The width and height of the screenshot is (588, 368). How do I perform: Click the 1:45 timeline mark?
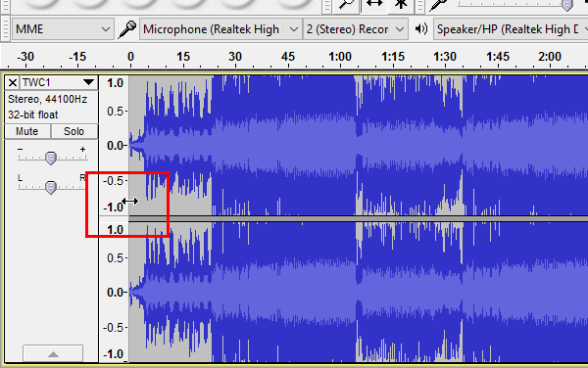click(498, 57)
